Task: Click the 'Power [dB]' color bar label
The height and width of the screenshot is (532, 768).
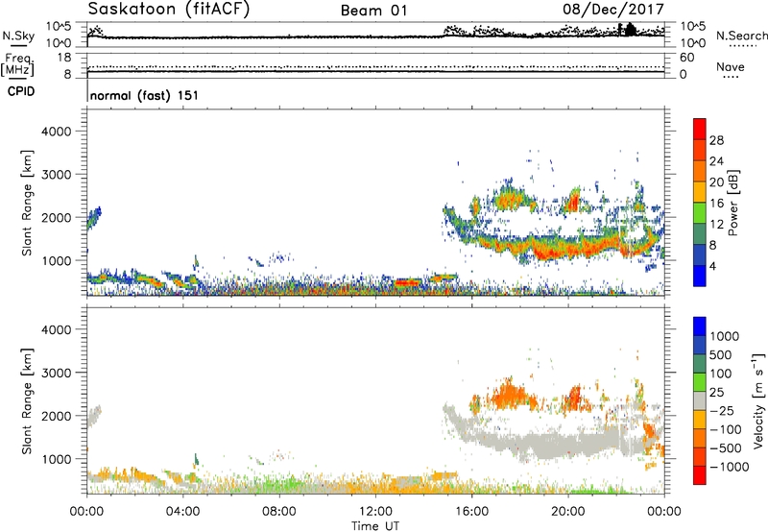Action: 732,203
